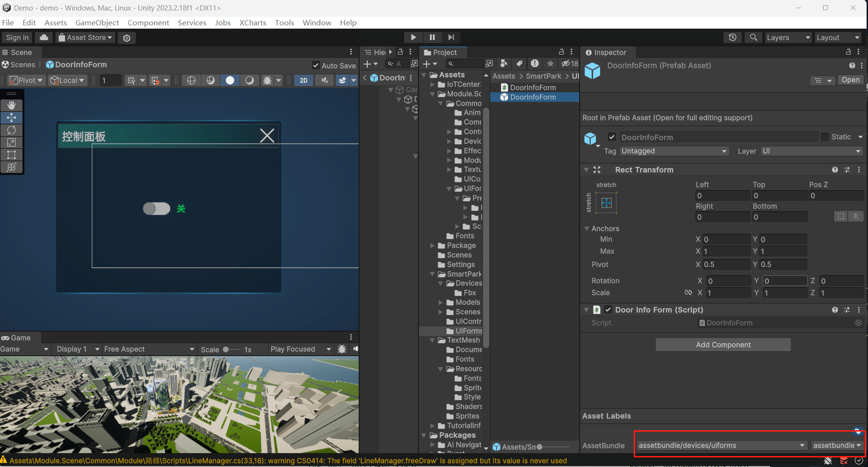The height and width of the screenshot is (467, 868).
Task: Open the Layer dropdown set to UI
Action: point(811,151)
